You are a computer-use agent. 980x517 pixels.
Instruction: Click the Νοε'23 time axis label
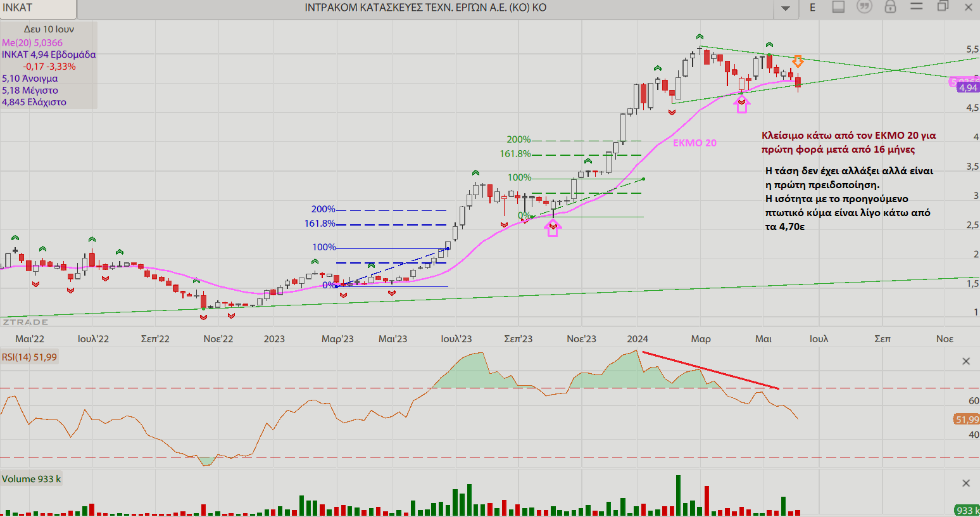click(581, 339)
